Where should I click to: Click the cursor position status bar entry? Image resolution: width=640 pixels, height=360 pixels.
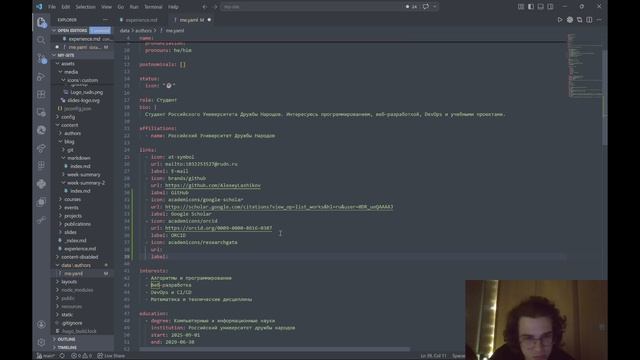[433, 356]
